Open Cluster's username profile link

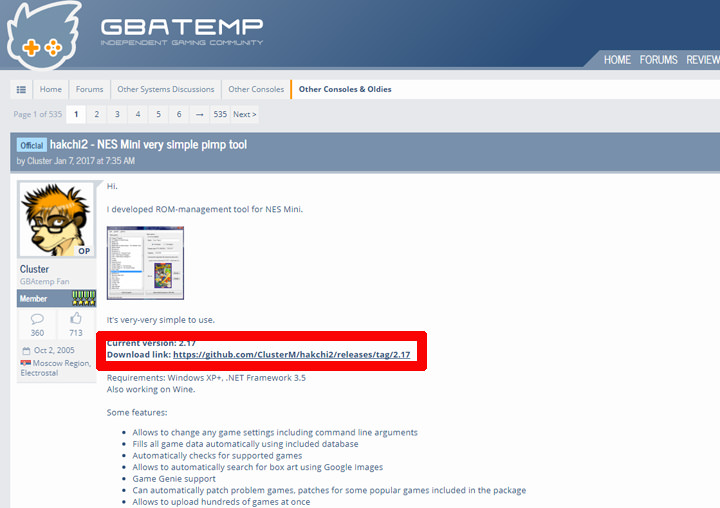tap(34, 269)
